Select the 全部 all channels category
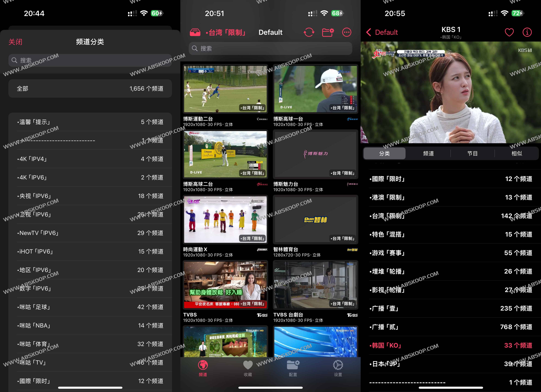Image resolution: width=541 pixels, height=392 pixels. click(90, 88)
